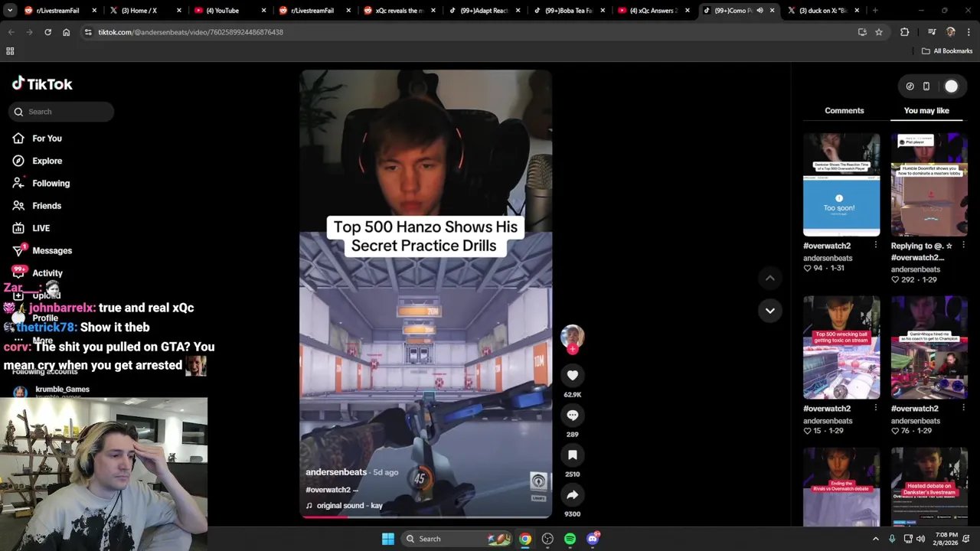Bookmark this page with the star icon
Screen dimensions: 980x551
pyautogui.click(x=879, y=32)
